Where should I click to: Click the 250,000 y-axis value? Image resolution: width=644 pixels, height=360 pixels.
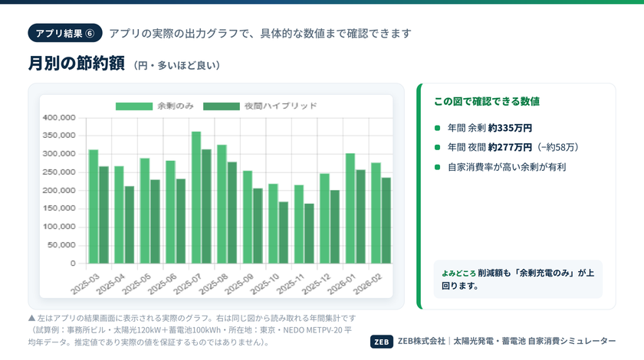tap(59, 172)
